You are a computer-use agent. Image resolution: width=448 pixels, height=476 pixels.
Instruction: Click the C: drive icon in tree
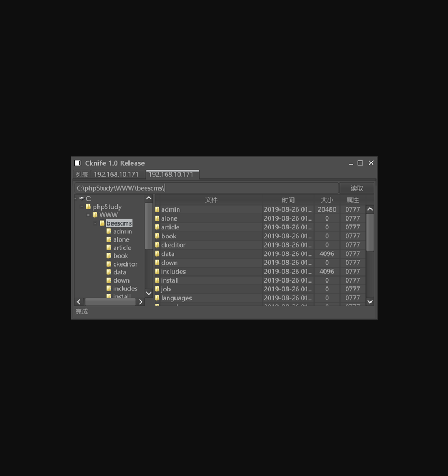81,198
